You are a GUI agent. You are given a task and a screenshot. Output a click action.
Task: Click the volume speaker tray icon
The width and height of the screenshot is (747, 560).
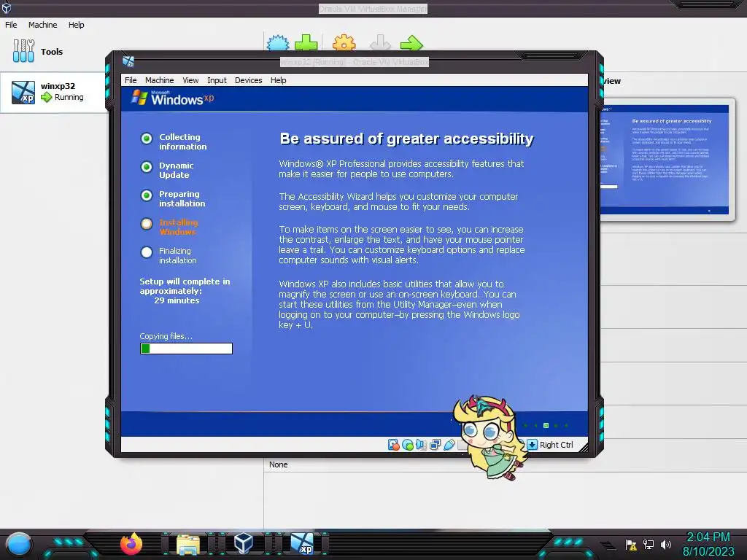click(x=665, y=544)
